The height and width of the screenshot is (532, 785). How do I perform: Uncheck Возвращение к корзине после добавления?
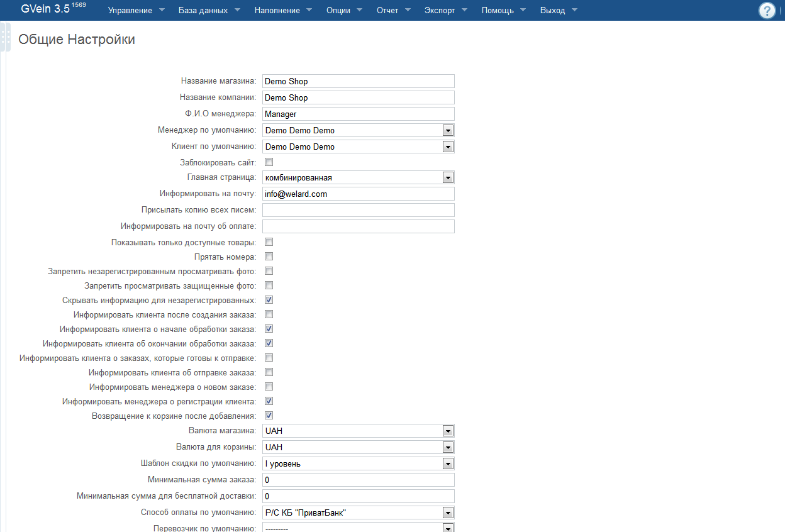coord(269,416)
